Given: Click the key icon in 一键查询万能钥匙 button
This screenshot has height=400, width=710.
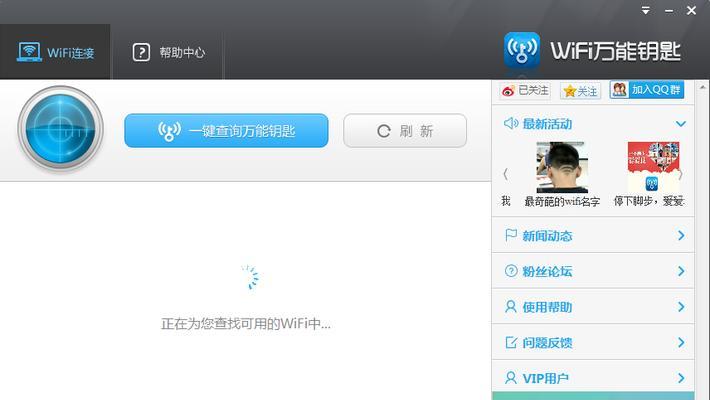Looking at the screenshot, I should [169, 131].
